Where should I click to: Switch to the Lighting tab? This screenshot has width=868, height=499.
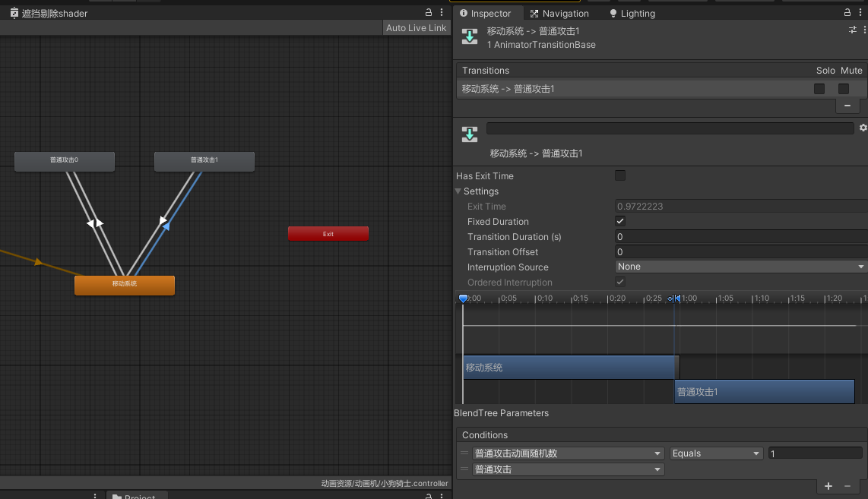632,13
